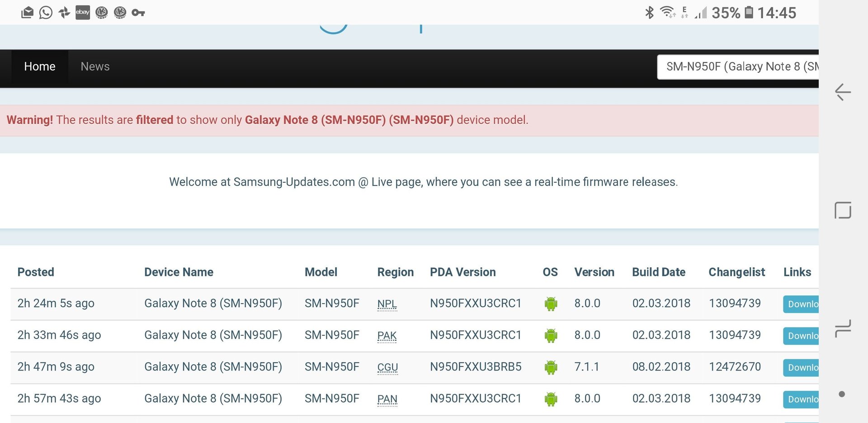
Task: Click the Android icon in PAK row
Action: (x=551, y=335)
